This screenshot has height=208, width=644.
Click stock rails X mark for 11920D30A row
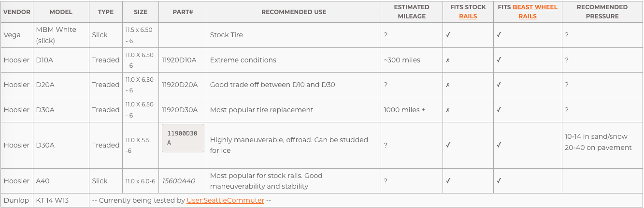click(x=448, y=110)
